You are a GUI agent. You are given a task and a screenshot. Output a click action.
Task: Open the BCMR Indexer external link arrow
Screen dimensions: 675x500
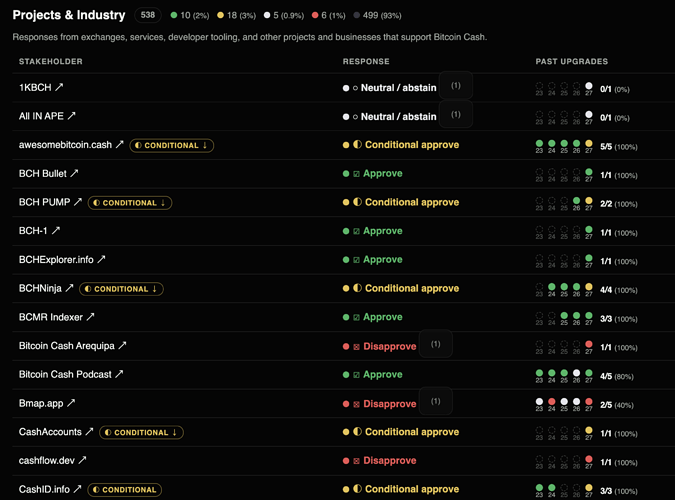pos(90,317)
